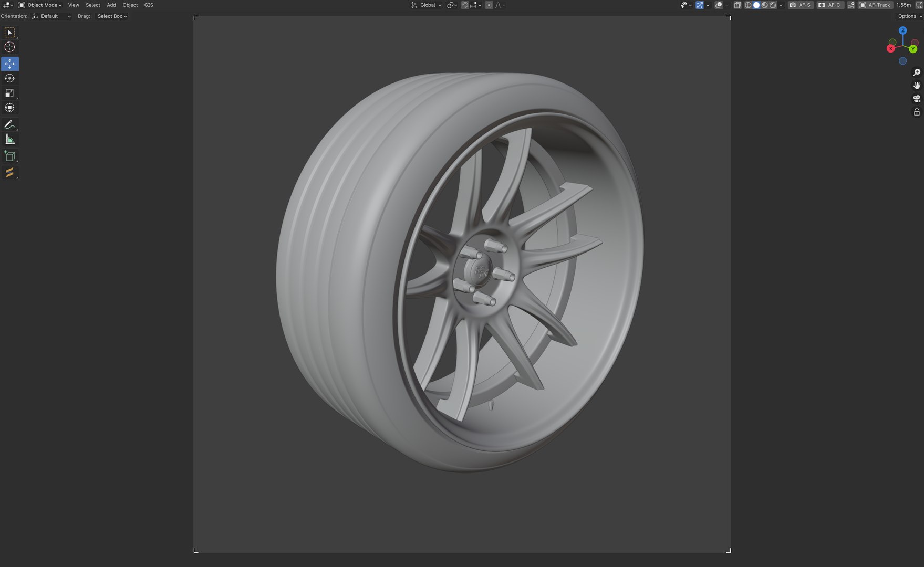Toggle proportional editing

(489, 5)
